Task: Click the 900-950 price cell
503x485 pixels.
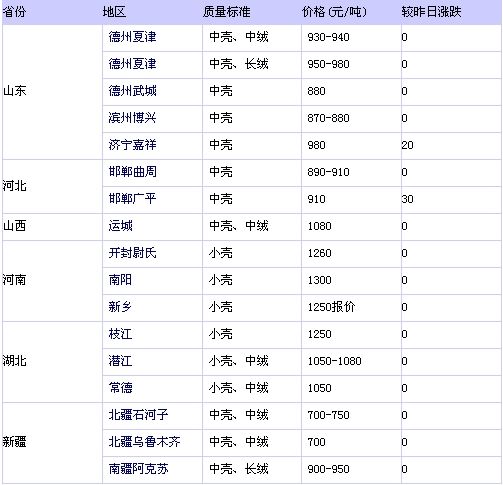Action: 351,470
